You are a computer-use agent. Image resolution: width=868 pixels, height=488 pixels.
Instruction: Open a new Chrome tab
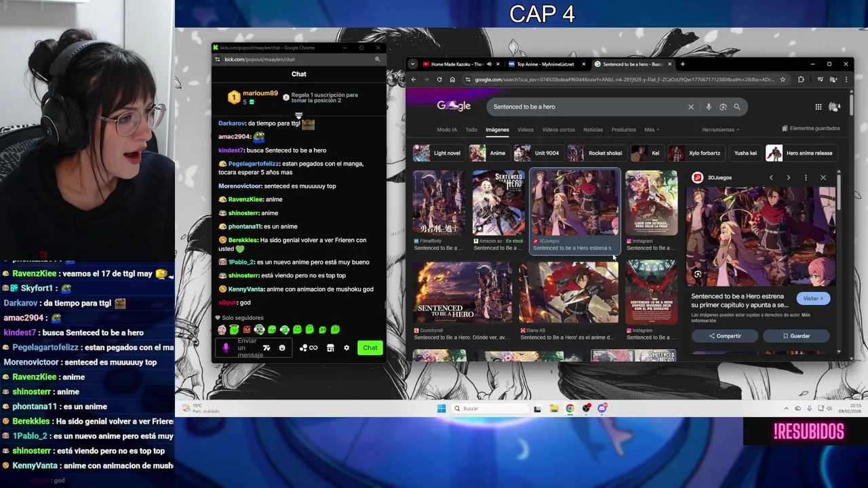pyautogui.click(x=683, y=64)
